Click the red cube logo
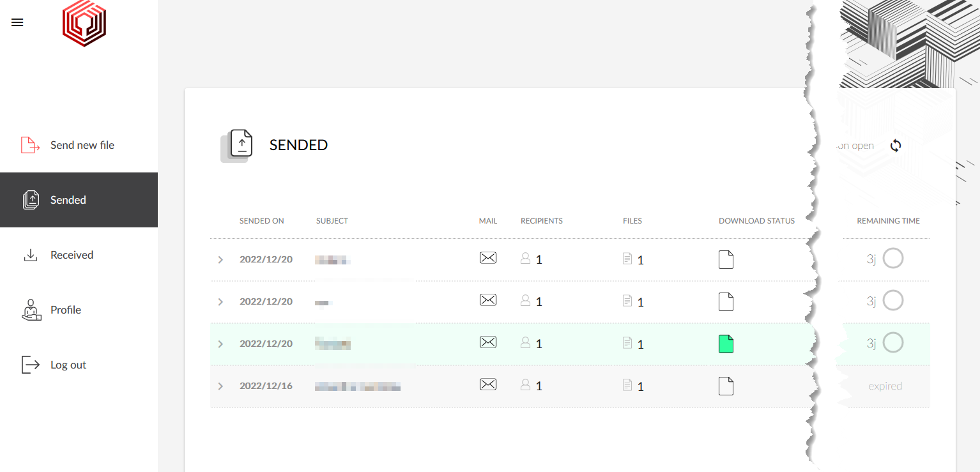This screenshot has height=472, width=980. [x=84, y=24]
